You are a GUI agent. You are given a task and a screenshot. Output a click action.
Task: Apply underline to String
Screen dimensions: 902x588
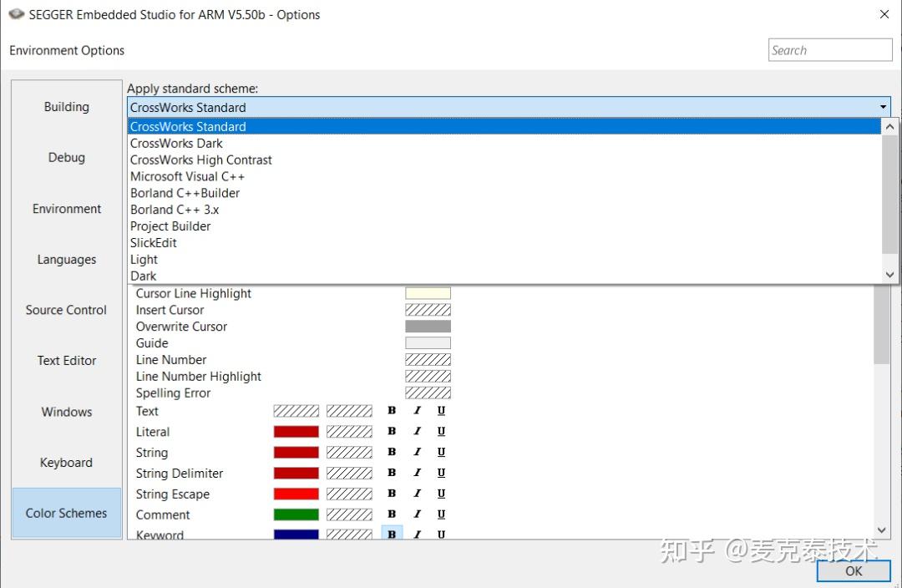(441, 452)
